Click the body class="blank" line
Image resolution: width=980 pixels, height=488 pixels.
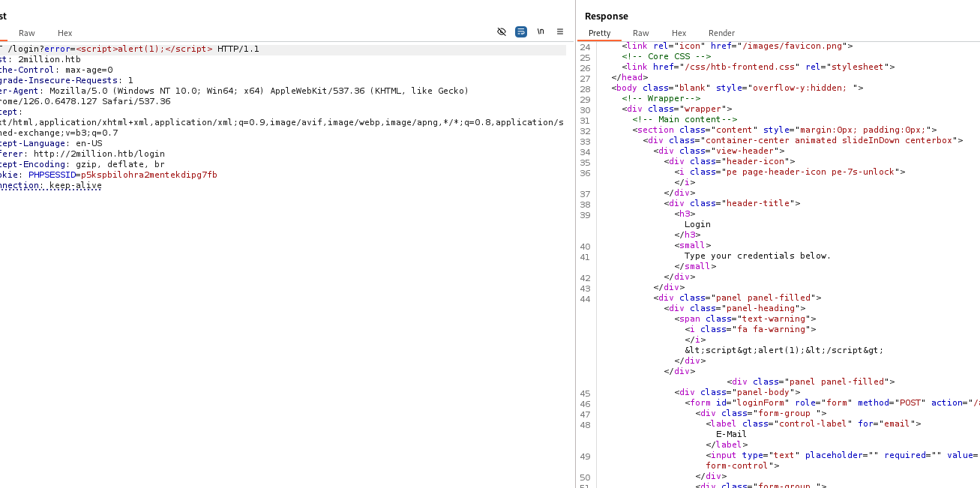737,88
